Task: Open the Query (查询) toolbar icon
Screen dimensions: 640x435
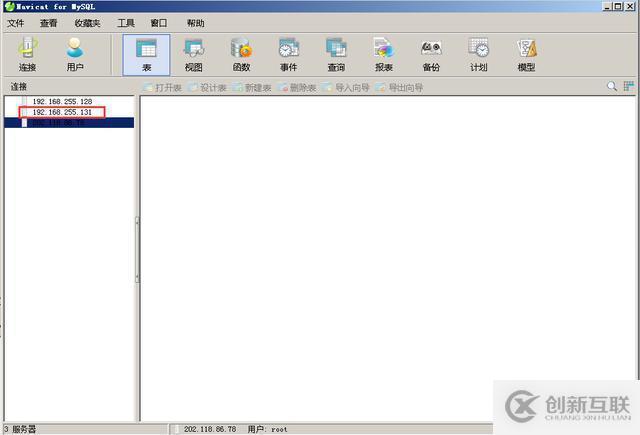Action: 336,55
